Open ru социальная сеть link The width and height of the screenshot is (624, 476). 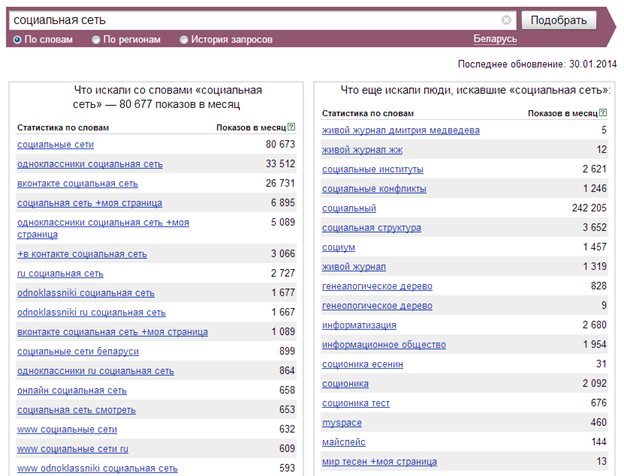pyautogui.click(x=60, y=273)
